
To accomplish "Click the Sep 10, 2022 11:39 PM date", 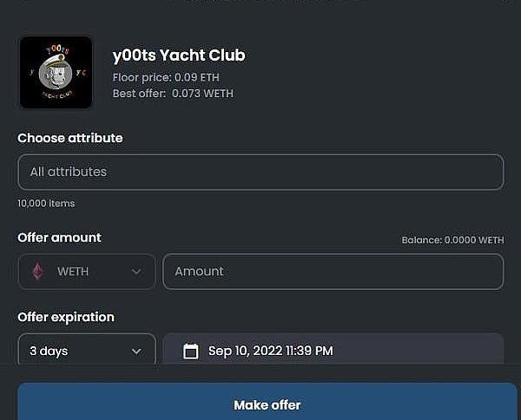I will pos(270,351).
